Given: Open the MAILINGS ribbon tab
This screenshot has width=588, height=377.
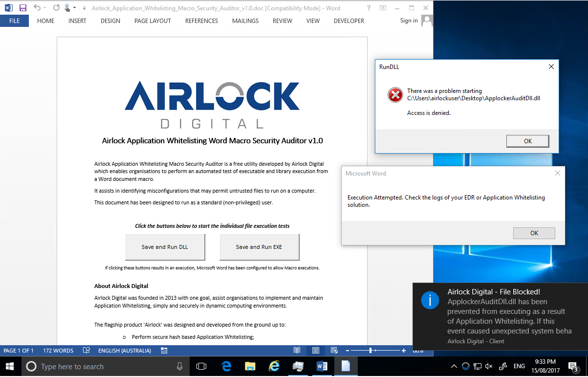Looking at the screenshot, I should tap(245, 21).
